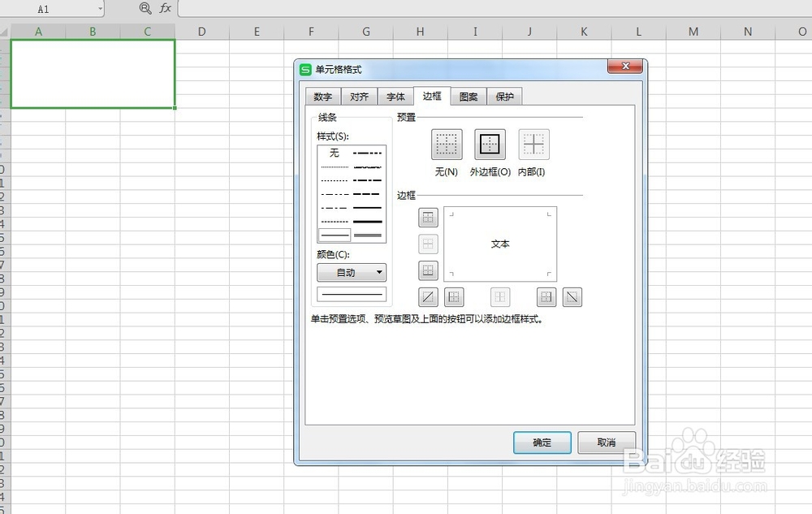812x514 pixels.
Task: Toggle the inside vertical border button
Action: tap(500, 297)
